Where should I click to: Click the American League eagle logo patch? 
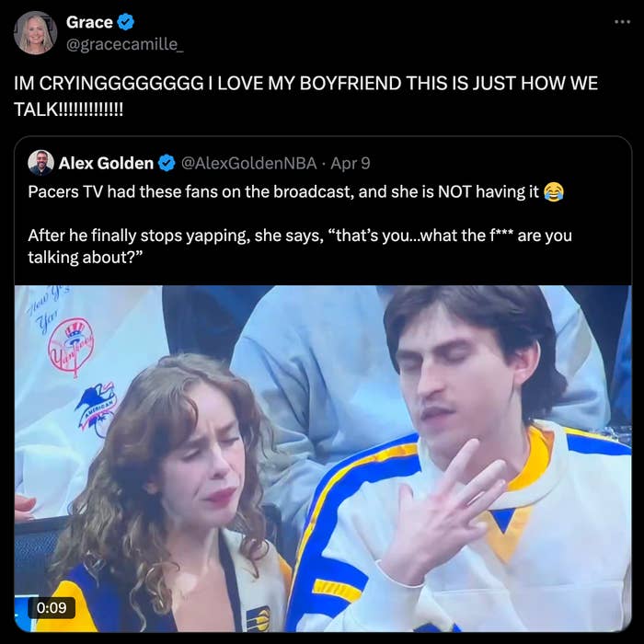click(95, 407)
